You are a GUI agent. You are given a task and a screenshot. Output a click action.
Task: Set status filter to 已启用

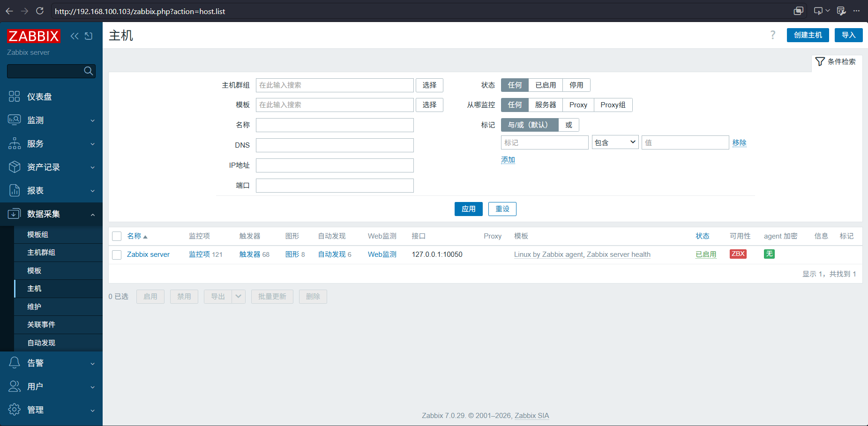click(546, 85)
